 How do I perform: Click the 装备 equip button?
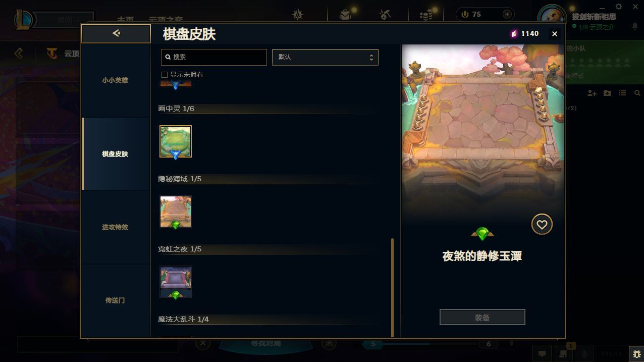(x=482, y=318)
